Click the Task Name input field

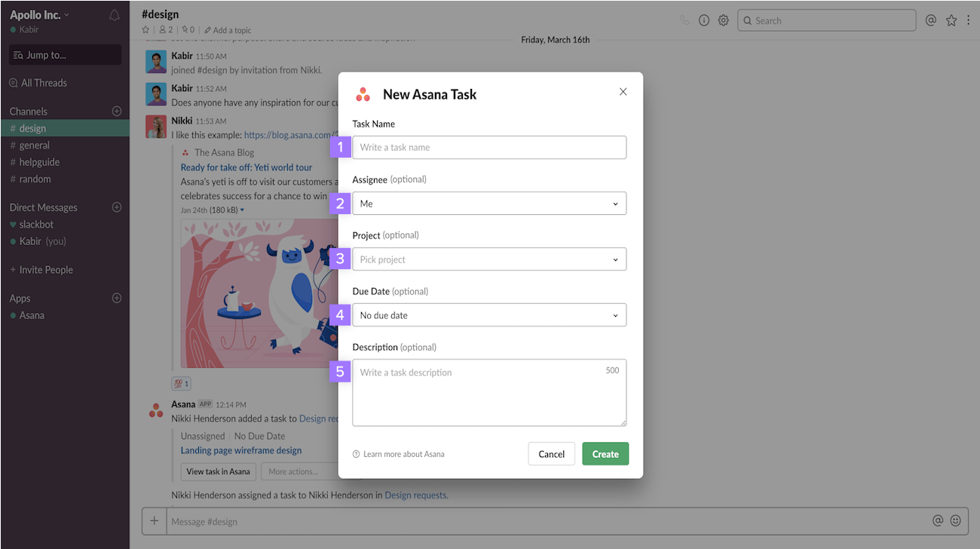tap(489, 147)
